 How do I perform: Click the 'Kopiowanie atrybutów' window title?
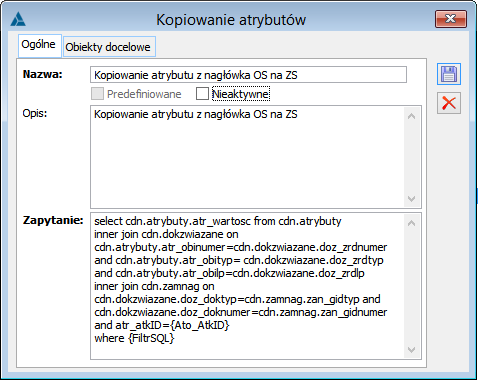(231, 20)
